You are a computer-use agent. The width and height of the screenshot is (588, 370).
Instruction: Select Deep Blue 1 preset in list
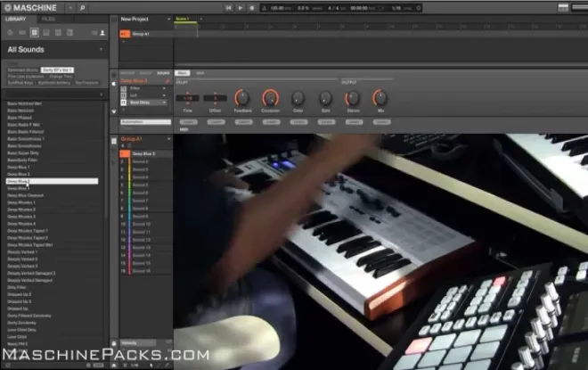point(19,168)
